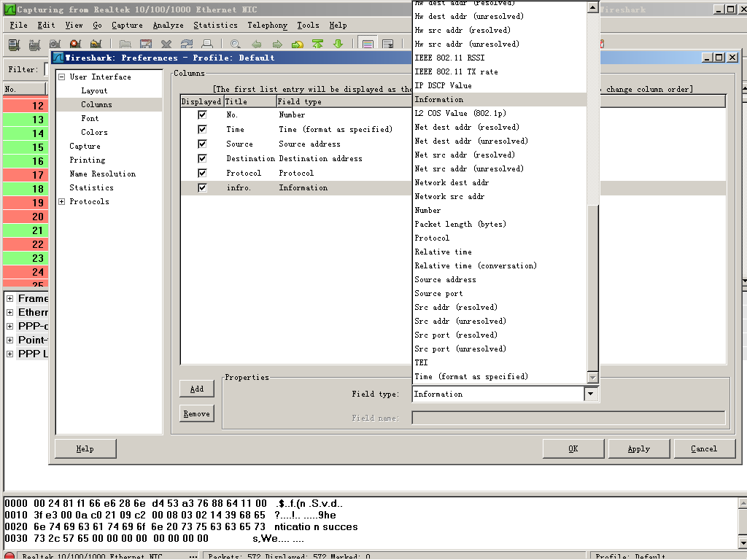Screen dimensions: 747x560
Task: Click Wireshark fin icon in Preferences title bar
Action: point(58,58)
